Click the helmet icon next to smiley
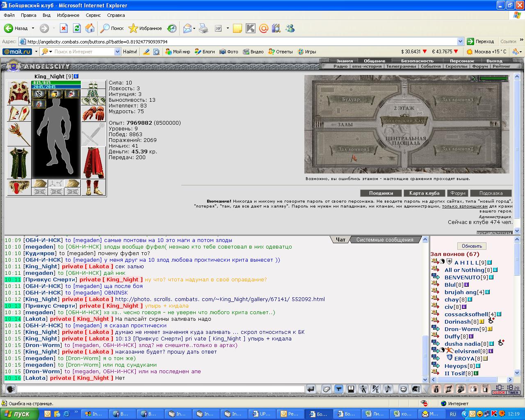Image resolution: width=525 pixels, height=420 pixels. (x=416, y=389)
